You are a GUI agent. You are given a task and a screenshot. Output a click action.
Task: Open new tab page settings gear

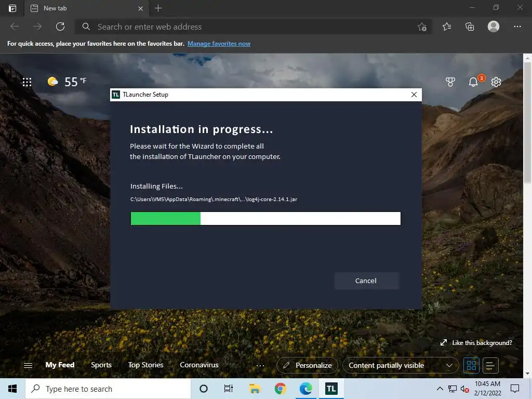coord(496,82)
